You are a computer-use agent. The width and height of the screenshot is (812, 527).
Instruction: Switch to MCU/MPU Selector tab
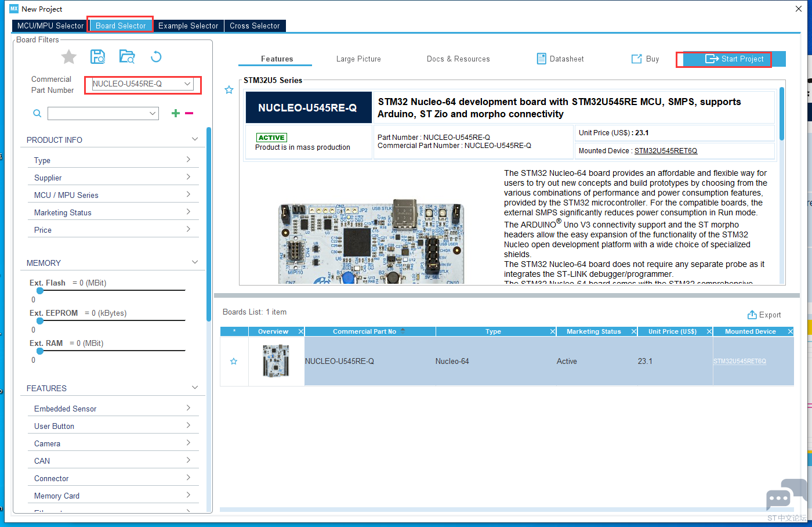coord(50,26)
